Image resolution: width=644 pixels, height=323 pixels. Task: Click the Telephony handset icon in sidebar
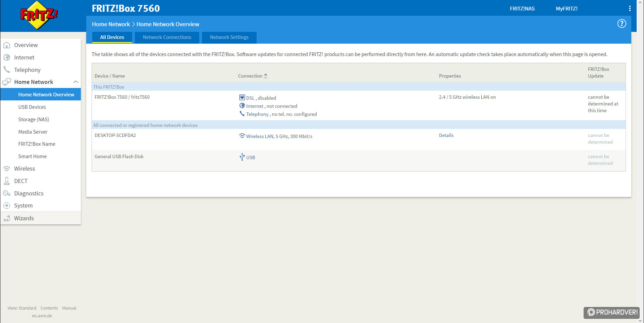tap(7, 70)
